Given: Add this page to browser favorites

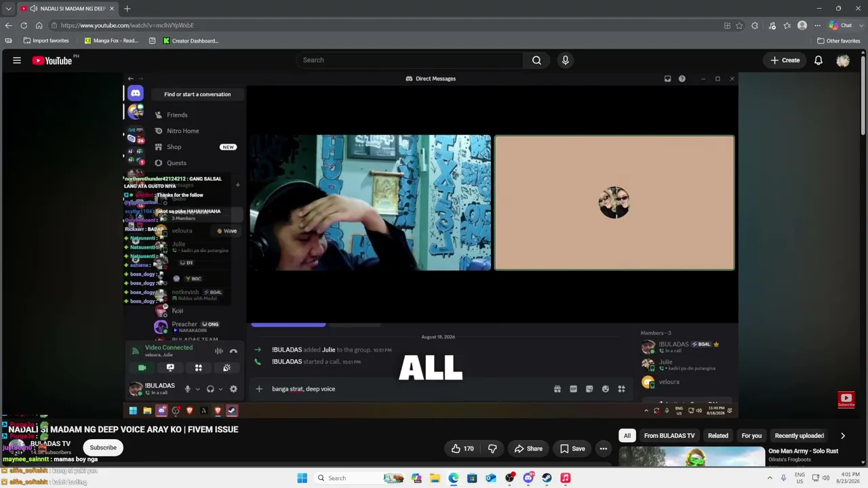Looking at the screenshot, I should 739,26.
